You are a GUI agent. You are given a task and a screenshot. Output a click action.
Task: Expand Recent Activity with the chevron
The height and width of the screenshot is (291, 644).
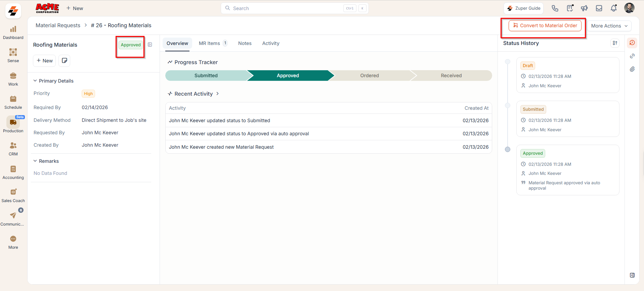[218, 94]
